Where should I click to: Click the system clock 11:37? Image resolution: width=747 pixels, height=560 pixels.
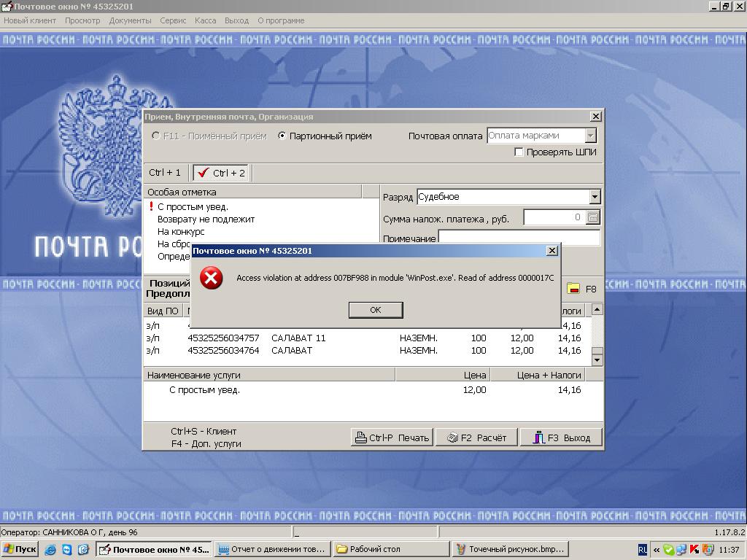pyautogui.click(x=729, y=550)
